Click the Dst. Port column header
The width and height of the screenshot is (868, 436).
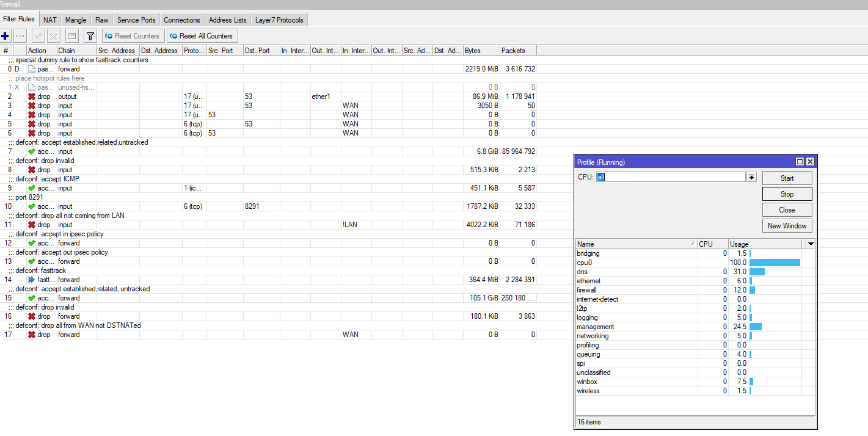point(261,51)
